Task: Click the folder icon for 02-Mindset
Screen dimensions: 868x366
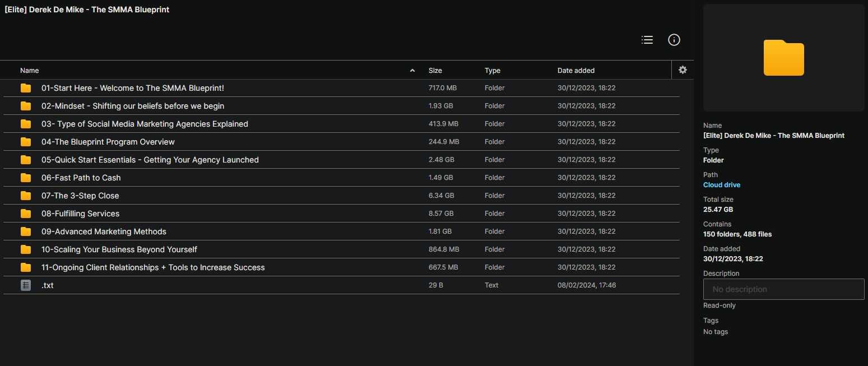Action: (26, 106)
